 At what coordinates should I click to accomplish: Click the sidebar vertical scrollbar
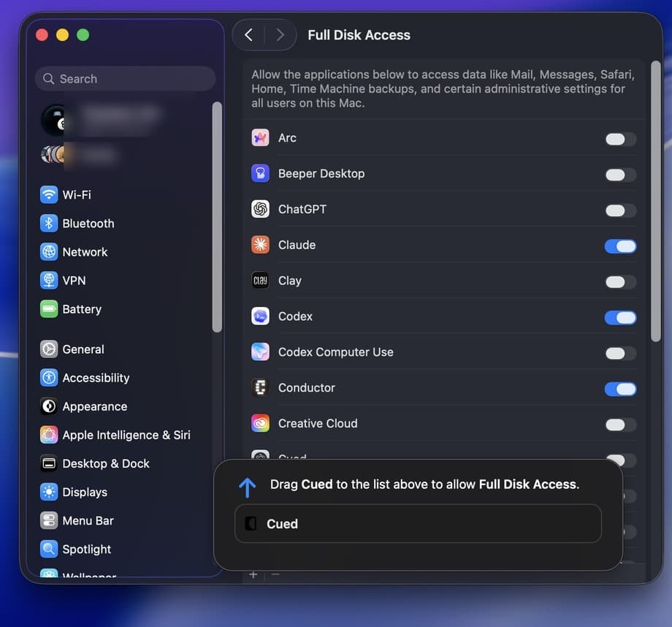(217, 217)
